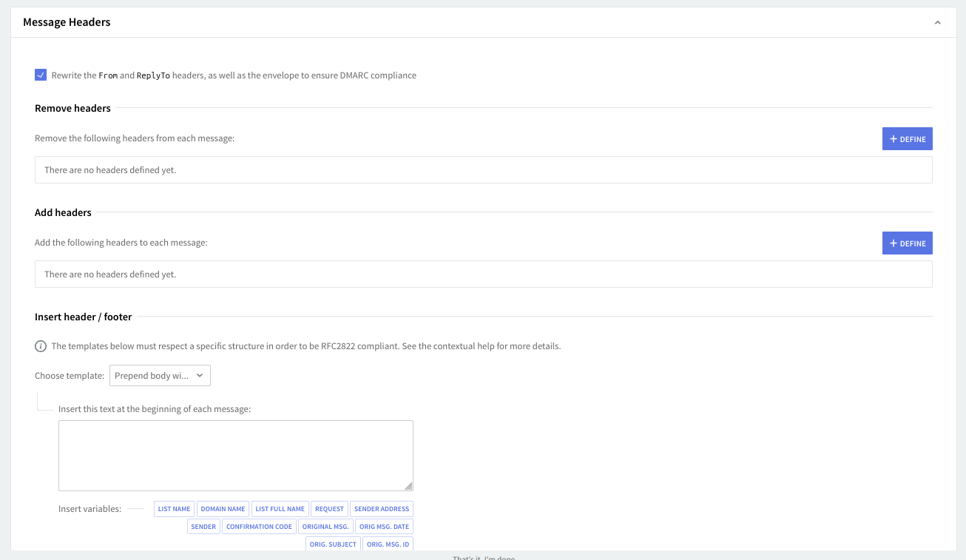Open the Choose template dropdown
This screenshot has width=966, height=560.
point(160,376)
